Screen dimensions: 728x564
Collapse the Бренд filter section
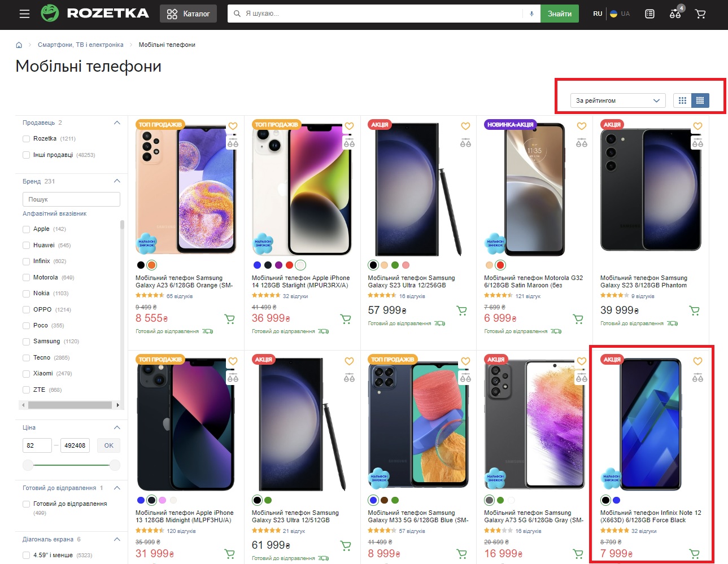(x=117, y=181)
